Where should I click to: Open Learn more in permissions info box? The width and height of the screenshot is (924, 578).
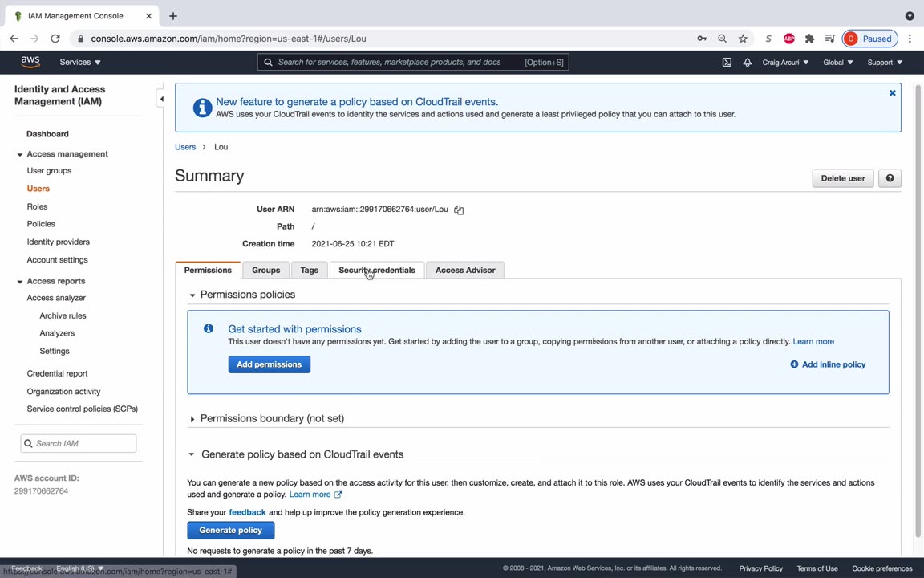813,341
